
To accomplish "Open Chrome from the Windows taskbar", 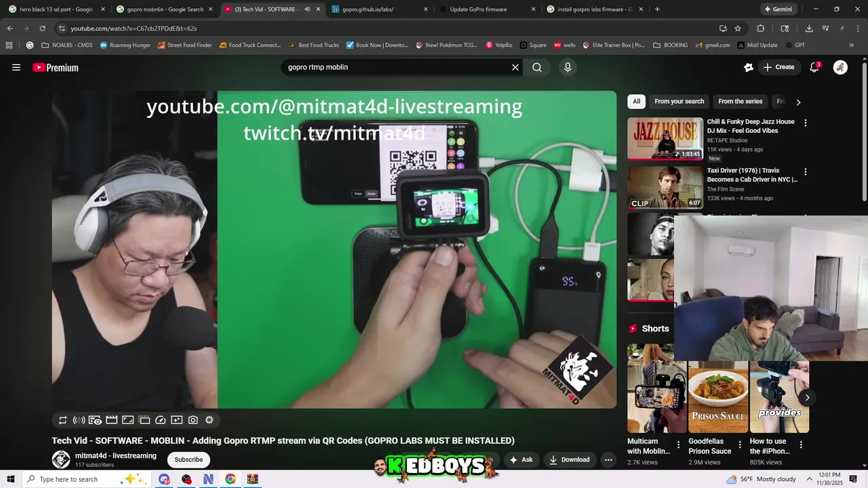I will [x=231, y=479].
